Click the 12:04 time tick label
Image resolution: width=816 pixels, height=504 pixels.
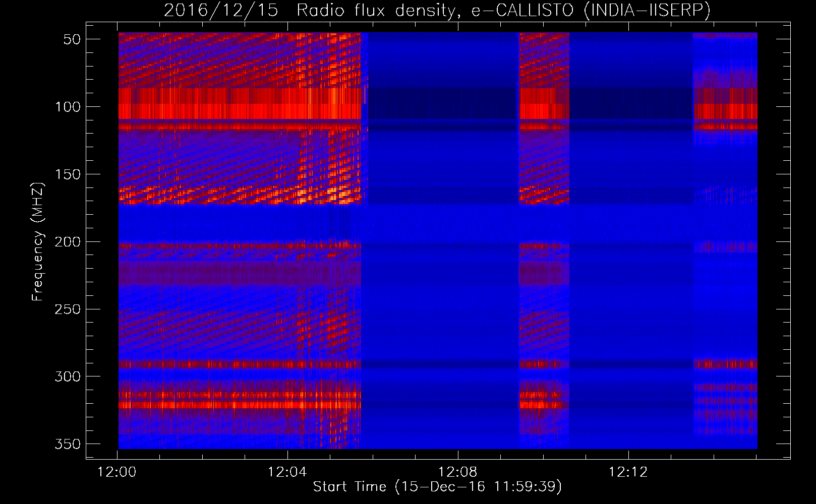tap(287, 472)
